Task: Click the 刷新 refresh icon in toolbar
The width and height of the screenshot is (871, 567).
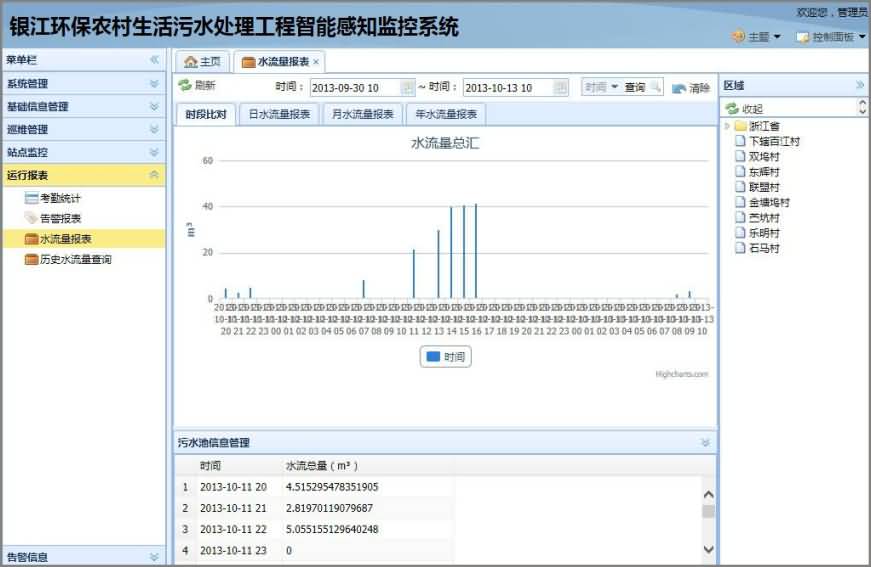Action: click(185, 86)
